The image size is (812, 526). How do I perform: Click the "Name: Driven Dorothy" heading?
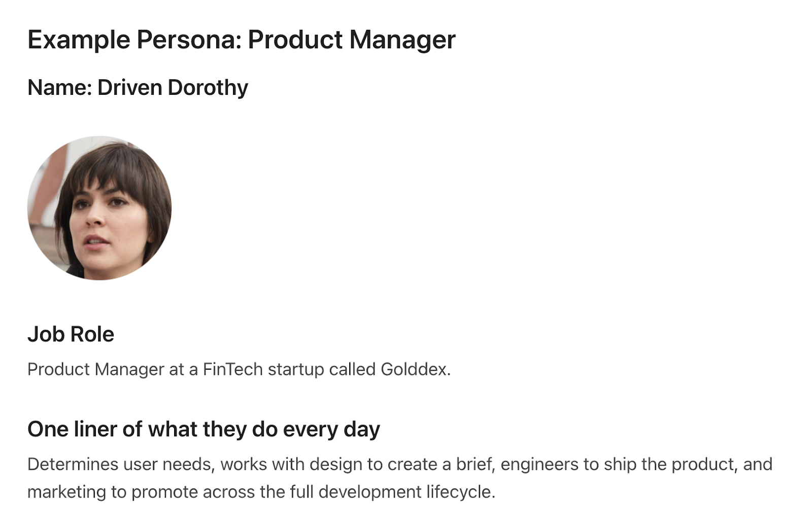138,88
